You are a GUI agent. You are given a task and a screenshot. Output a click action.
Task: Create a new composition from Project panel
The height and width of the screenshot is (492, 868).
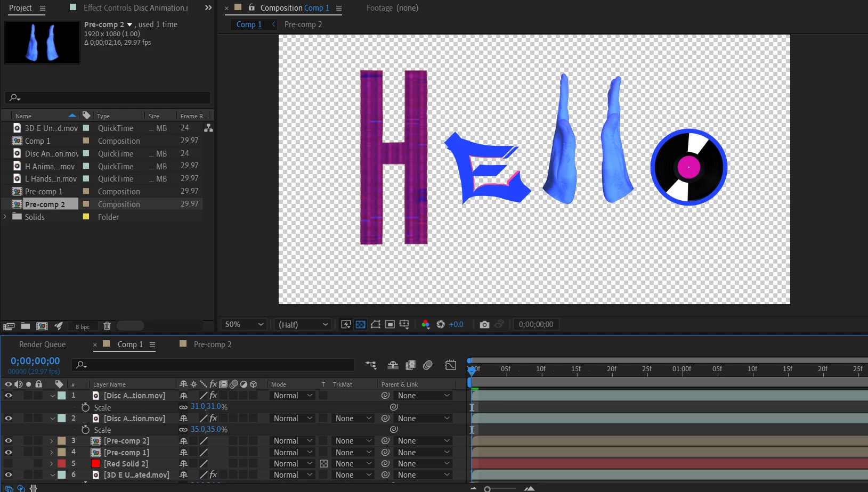click(42, 326)
